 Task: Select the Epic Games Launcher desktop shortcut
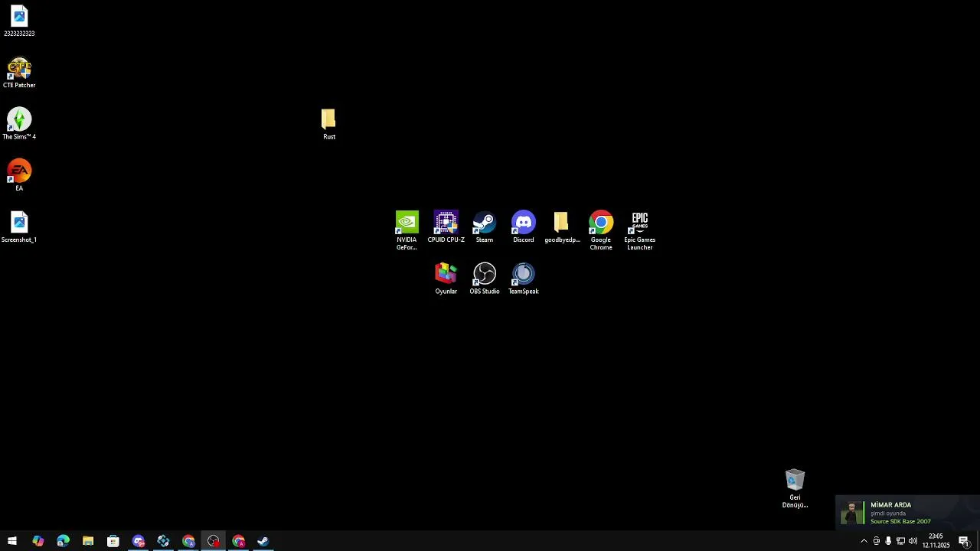(640, 230)
